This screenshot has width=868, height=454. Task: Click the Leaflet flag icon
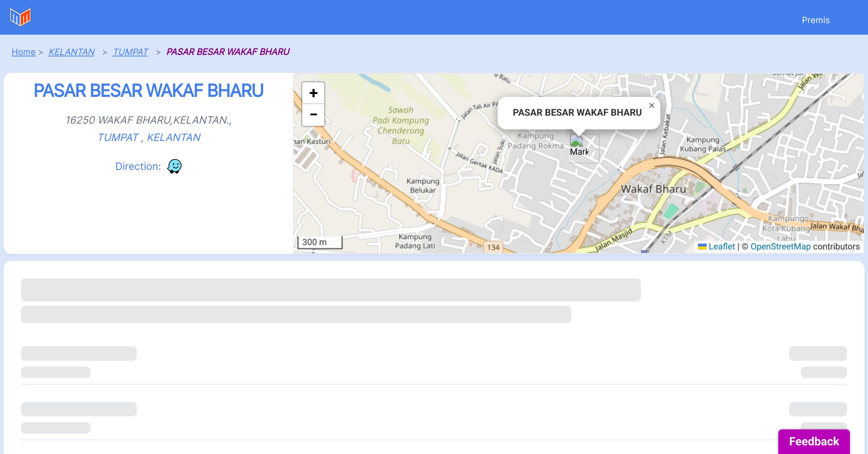(702, 247)
